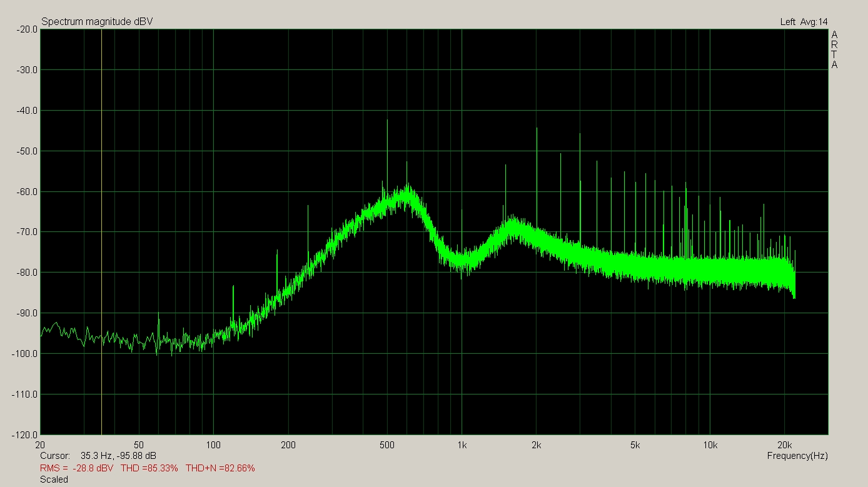Select the '-40.0' Y-axis label
The width and height of the screenshot is (868, 487).
coord(27,110)
